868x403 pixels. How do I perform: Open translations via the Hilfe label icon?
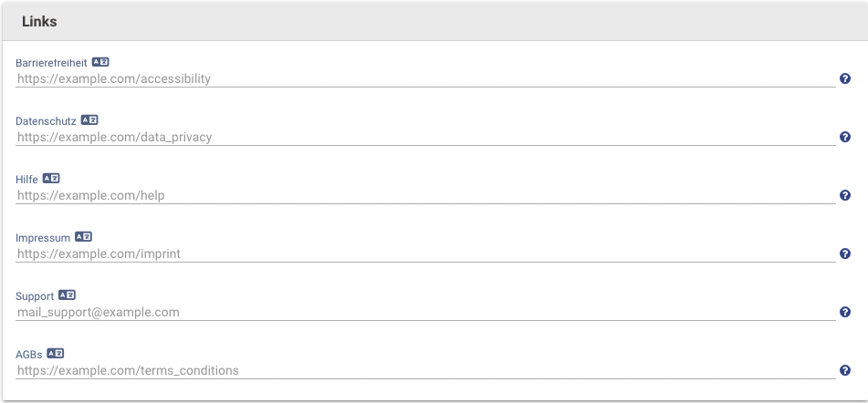click(51, 179)
